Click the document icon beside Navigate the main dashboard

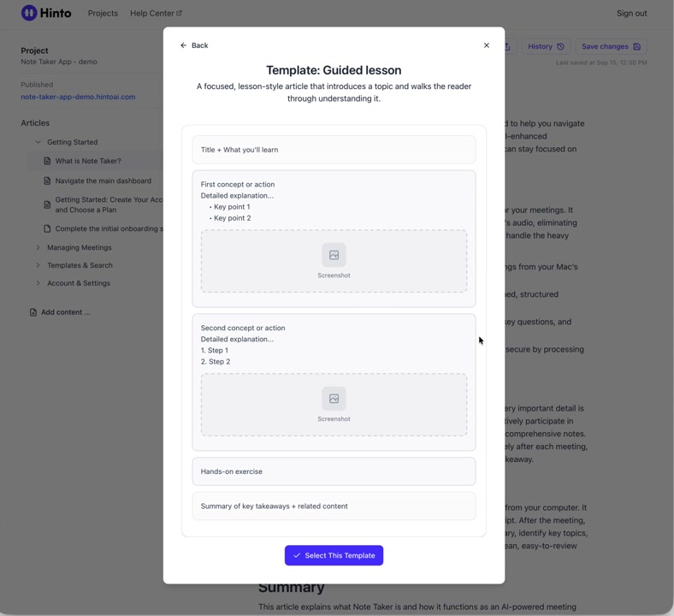(x=47, y=181)
